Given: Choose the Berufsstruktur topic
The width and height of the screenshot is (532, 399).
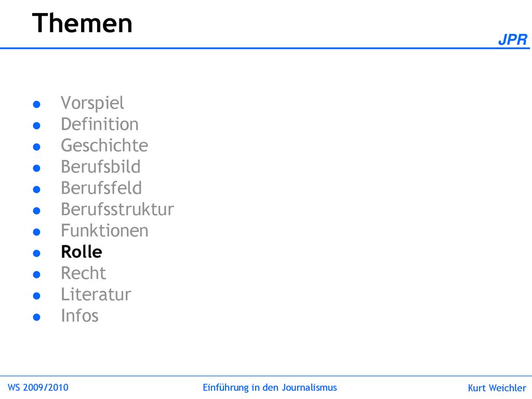Looking at the screenshot, I should (117, 209).
